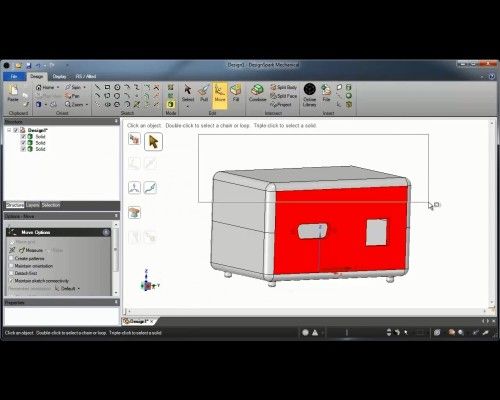The height and width of the screenshot is (400, 500).
Task: Pick the Circle sketch tool
Action: 117,87
